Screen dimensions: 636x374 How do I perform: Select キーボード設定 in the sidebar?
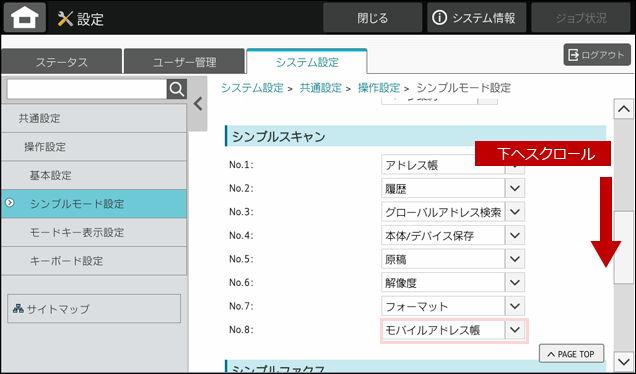[94, 261]
